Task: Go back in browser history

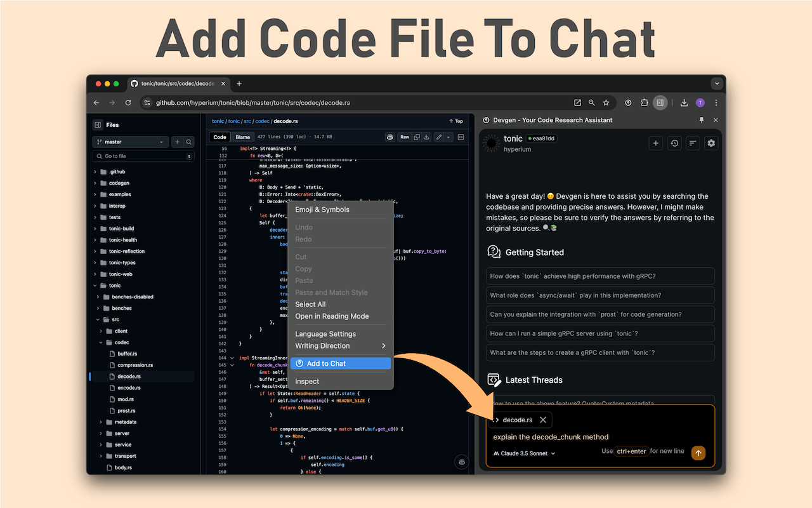Action: pyautogui.click(x=96, y=103)
